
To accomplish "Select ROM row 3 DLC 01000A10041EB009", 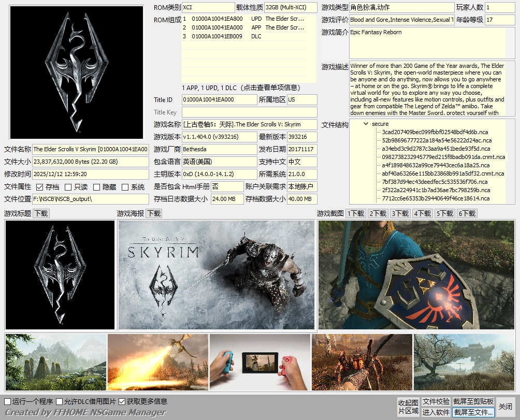I will coord(244,36).
